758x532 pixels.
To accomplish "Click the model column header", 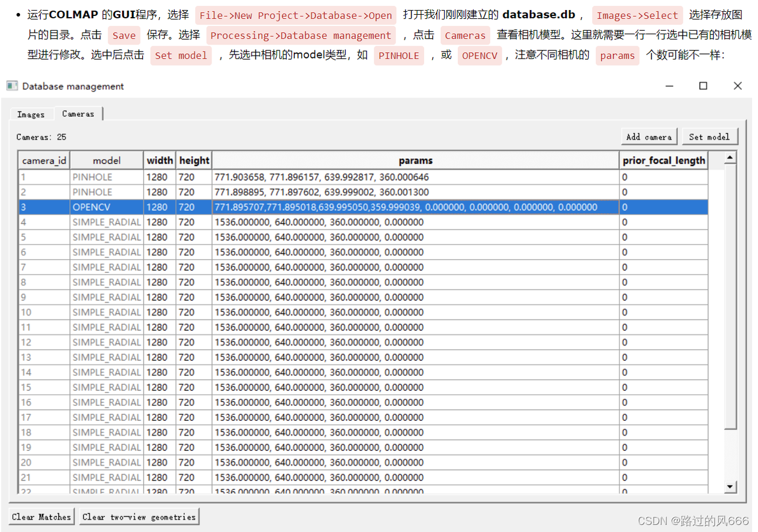I will click(107, 160).
